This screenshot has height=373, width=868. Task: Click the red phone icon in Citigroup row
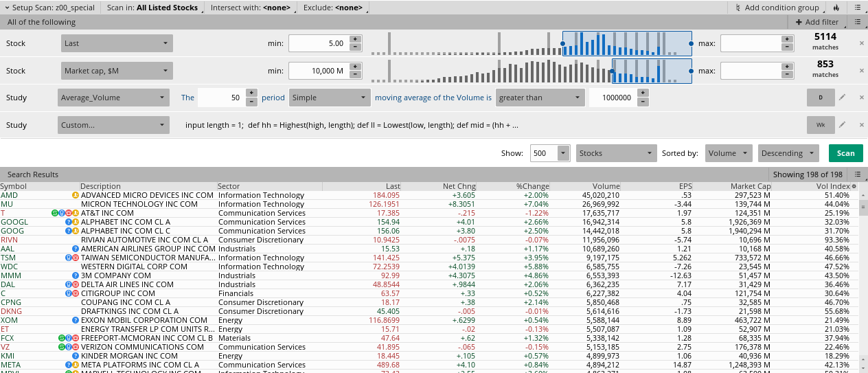(x=76, y=293)
